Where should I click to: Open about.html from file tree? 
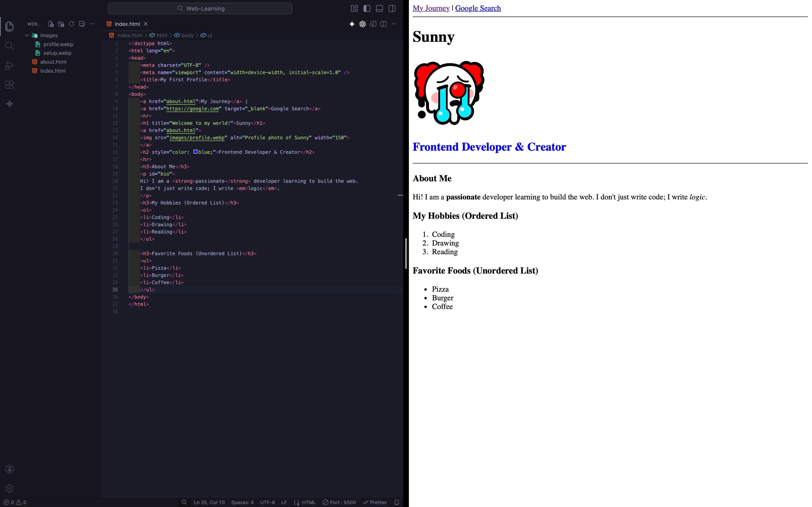click(53, 62)
